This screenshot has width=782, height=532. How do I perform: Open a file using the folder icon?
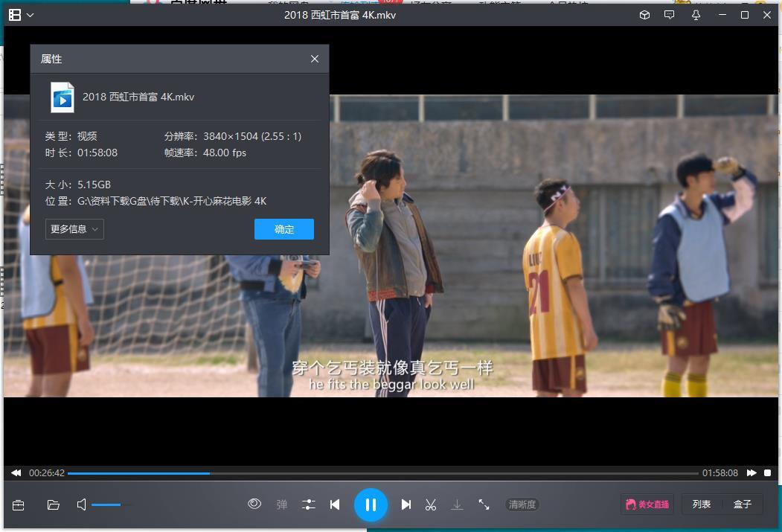tap(54, 504)
